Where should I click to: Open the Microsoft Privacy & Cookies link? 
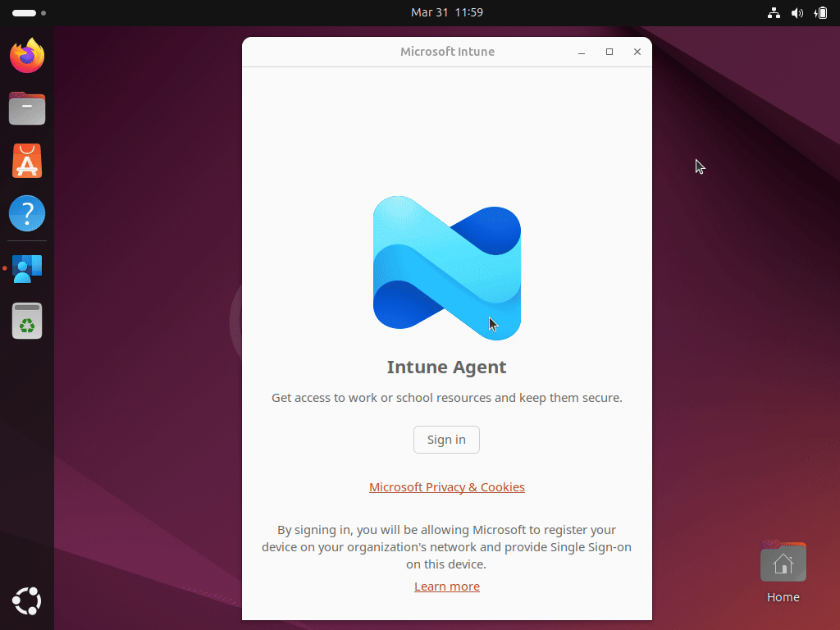coord(447,487)
